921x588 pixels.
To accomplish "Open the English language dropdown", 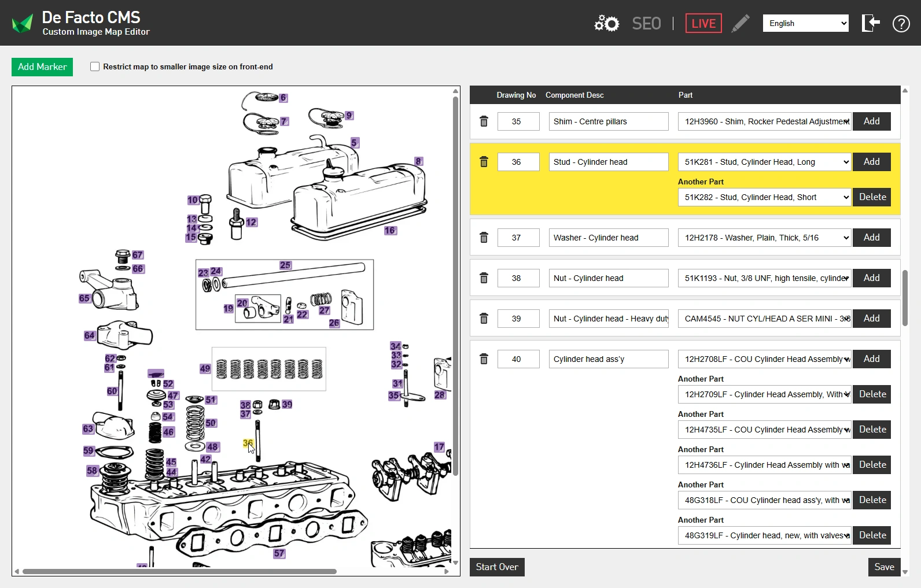I will pos(806,23).
